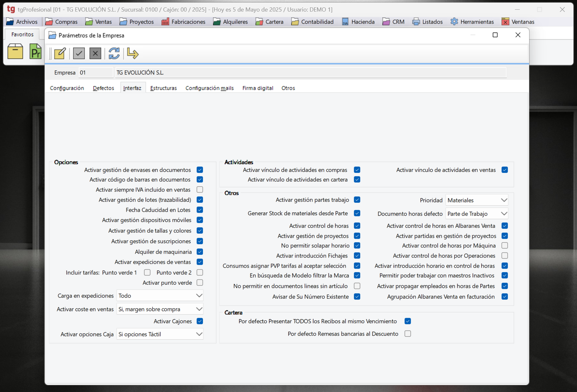
Task: Uncheck Activar gestión de envases en documentos
Action: pyautogui.click(x=200, y=170)
